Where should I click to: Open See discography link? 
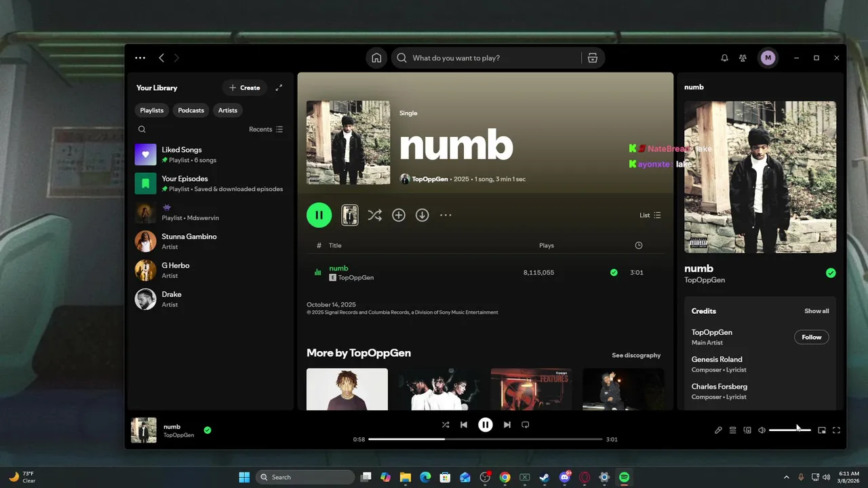click(636, 355)
